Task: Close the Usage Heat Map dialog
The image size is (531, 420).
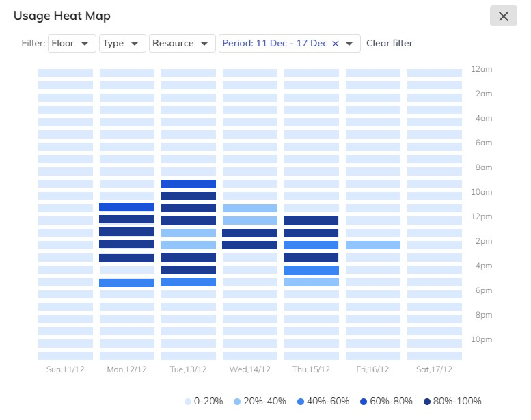Action: tap(503, 16)
